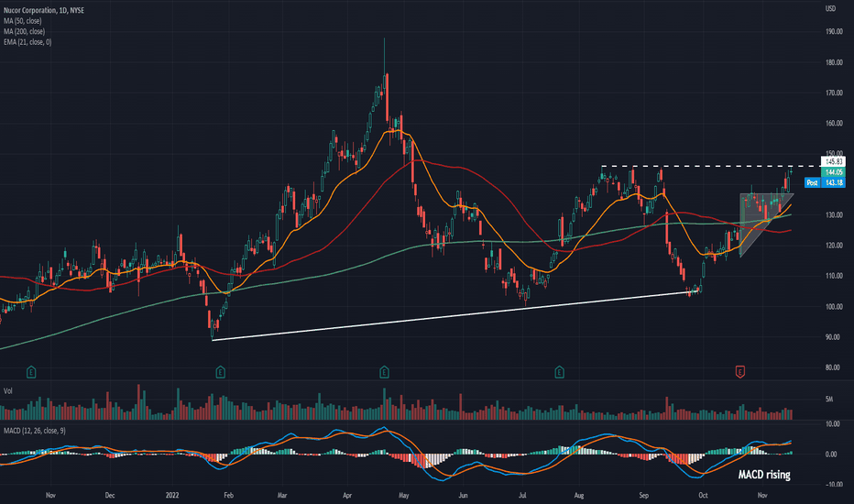Select the MA (50, close) indicator legend
The height and width of the screenshot is (504, 854).
pos(22,21)
